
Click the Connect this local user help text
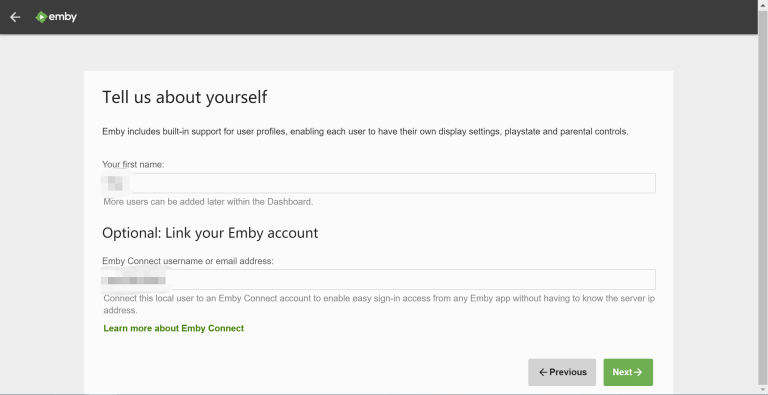point(379,304)
